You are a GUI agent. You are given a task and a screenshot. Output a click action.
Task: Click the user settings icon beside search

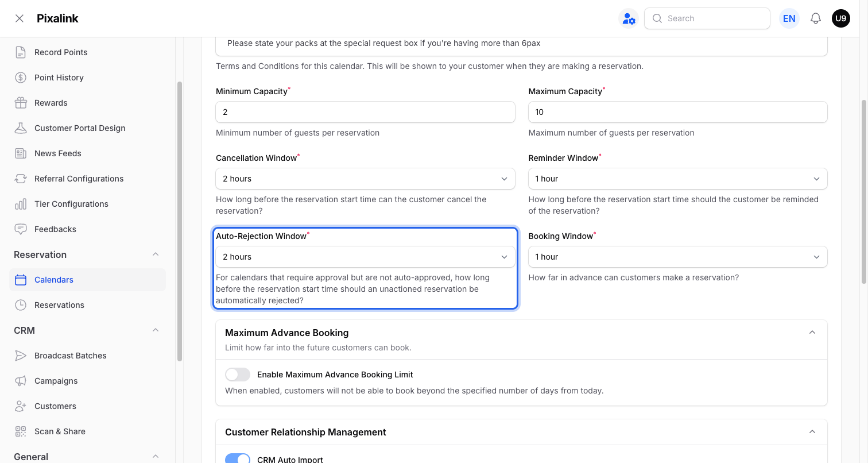pos(629,18)
